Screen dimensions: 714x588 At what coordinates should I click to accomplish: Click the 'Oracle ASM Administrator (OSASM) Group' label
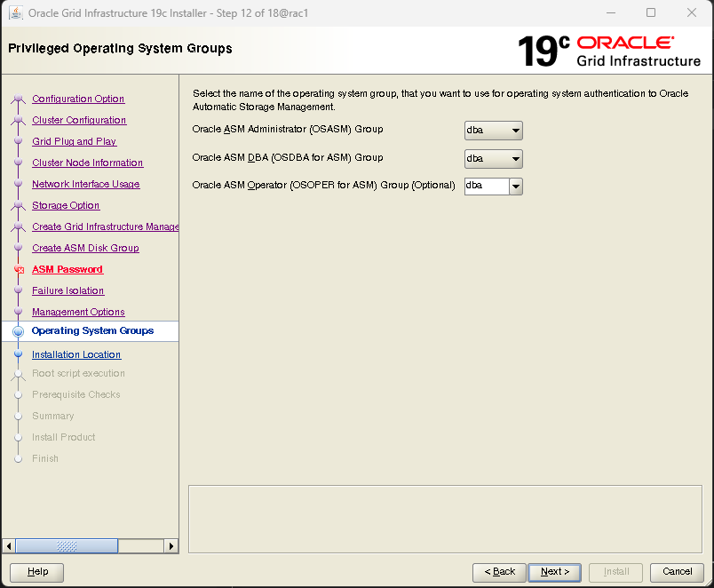pyautogui.click(x=288, y=130)
